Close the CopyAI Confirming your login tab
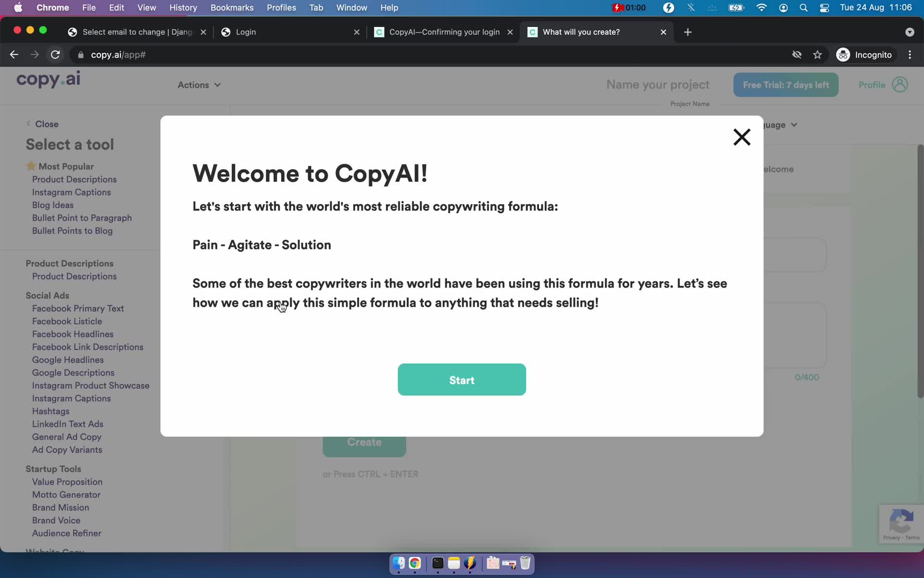The width and height of the screenshot is (924, 578). pyautogui.click(x=510, y=32)
